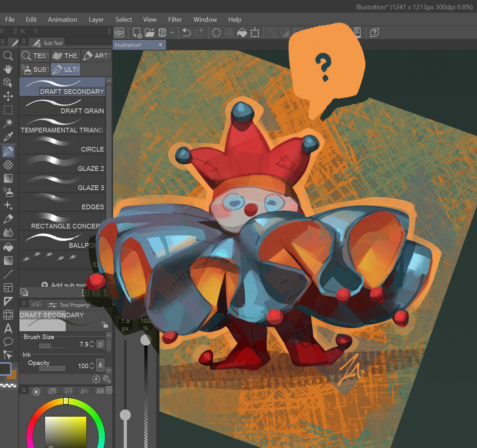Select the Eyedropper tool
Viewport: 477px width, 448px height.
pos(8,137)
